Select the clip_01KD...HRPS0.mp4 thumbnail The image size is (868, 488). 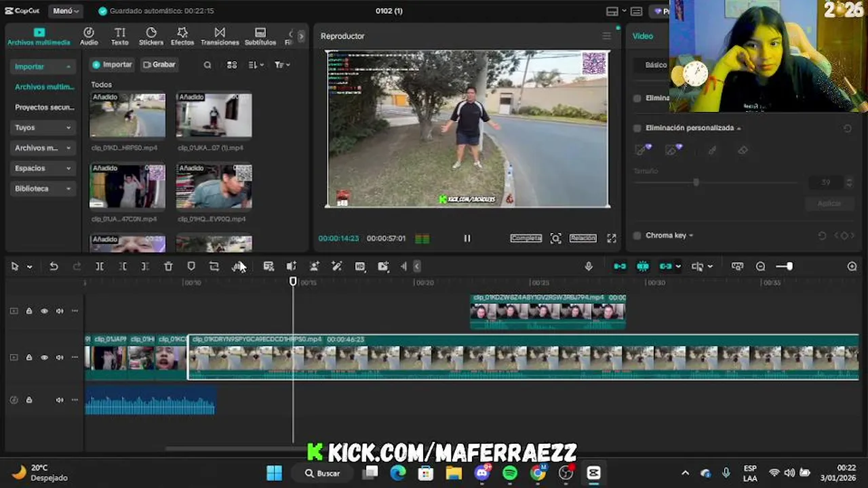point(127,115)
